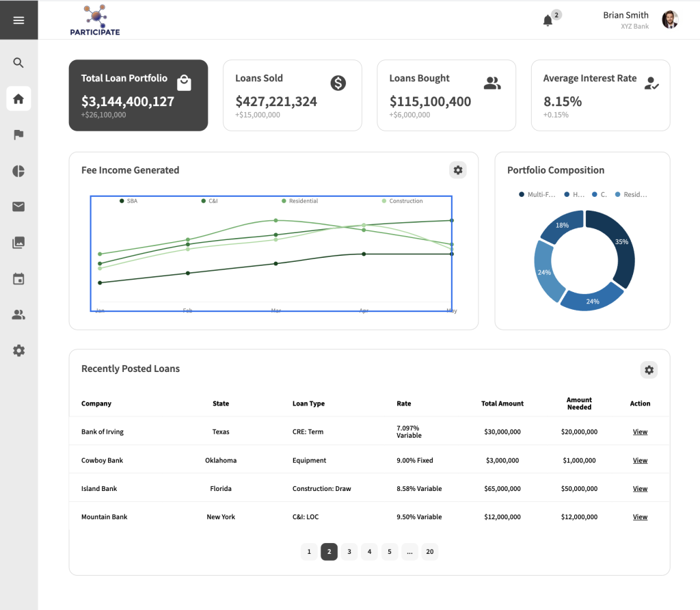The image size is (700, 610).
Task: Select the Total Loan Portfolio card
Action: (138, 95)
